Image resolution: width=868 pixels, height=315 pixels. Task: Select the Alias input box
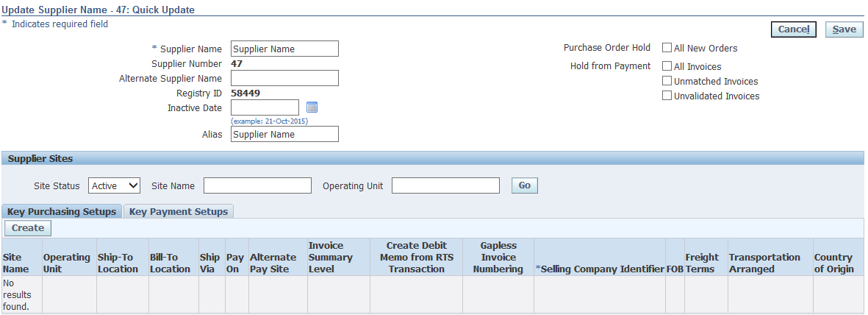pos(284,134)
